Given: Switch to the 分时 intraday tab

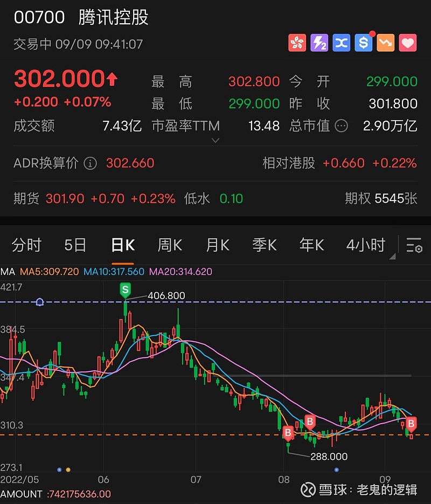Looking at the screenshot, I should pyautogui.click(x=25, y=245).
